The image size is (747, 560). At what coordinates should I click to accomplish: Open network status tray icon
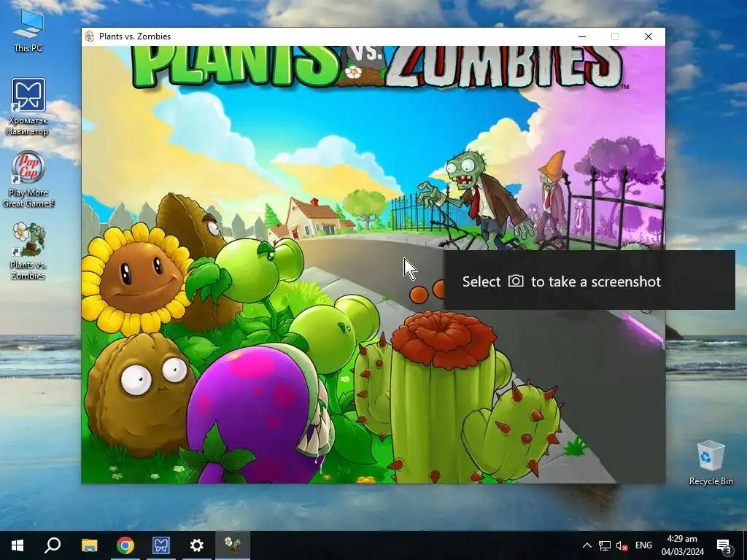605,545
